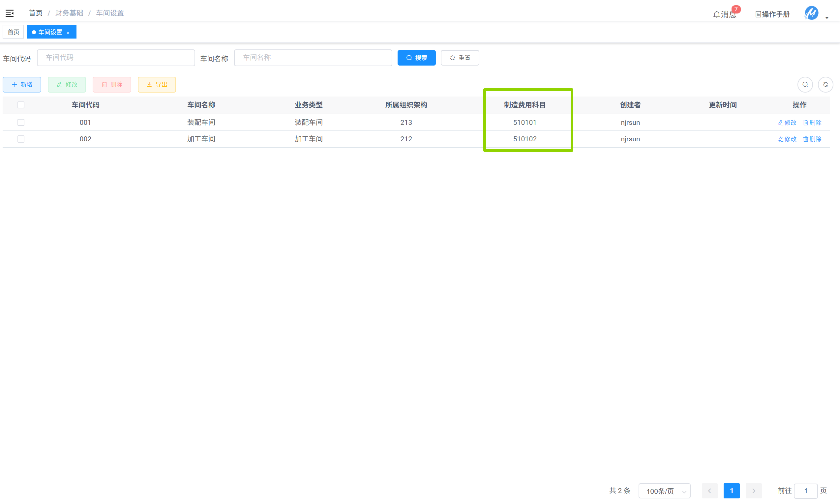This screenshot has width=840, height=504.
Task: Click the code cell 002
Action: point(85,139)
